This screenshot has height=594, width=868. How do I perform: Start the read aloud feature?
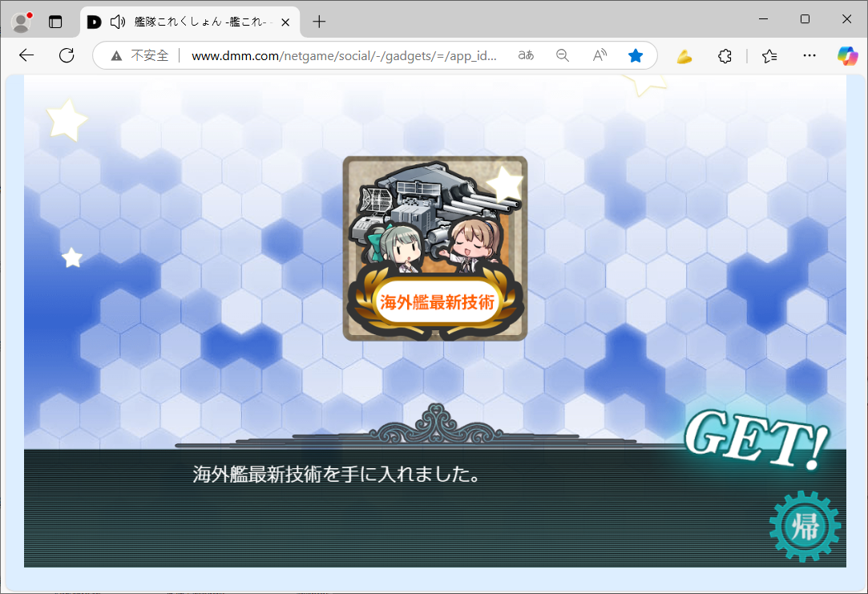[600, 55]
